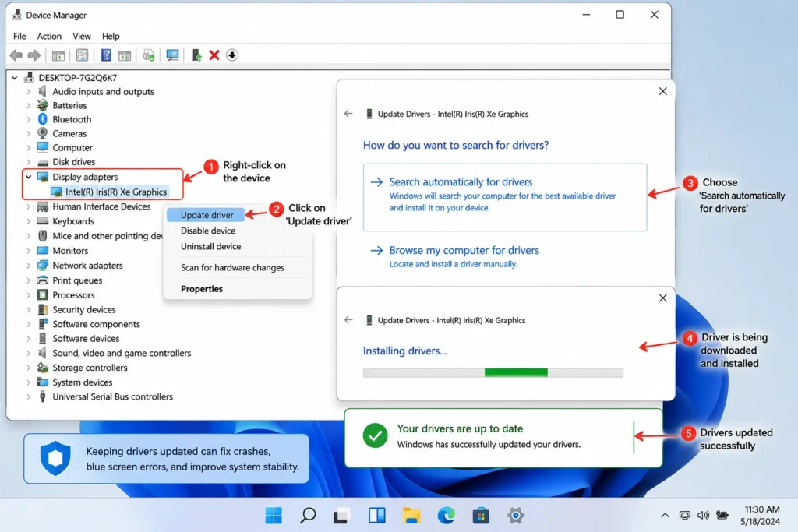
Task: Click the red X Uninstall device toolbar icon
Action: click(x=214, y=55)
